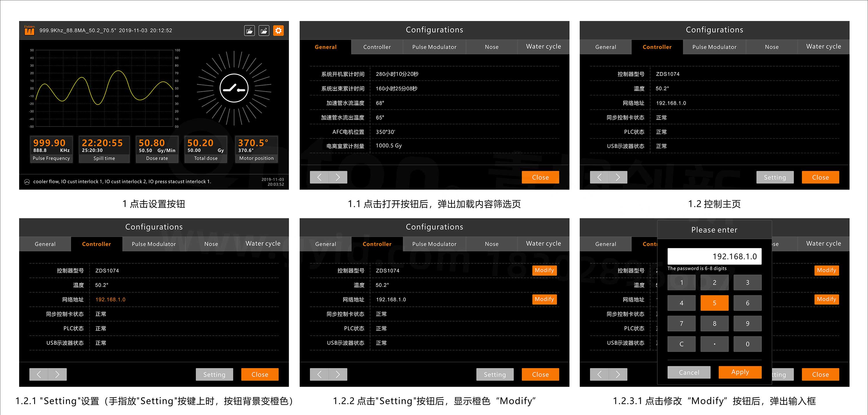This screenshot has height=415, width=868.
Task: Click the orange settings gear icon
Action: click(278, 31)
